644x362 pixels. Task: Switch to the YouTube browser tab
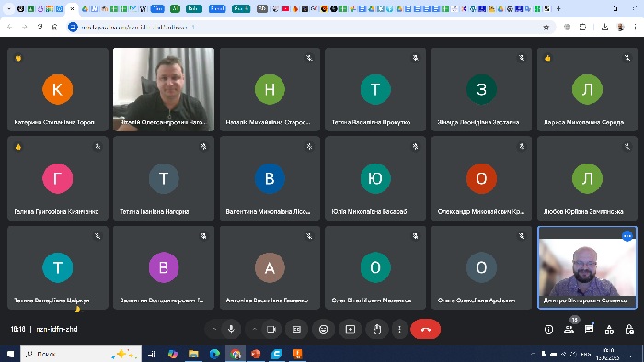coord(285,8)
